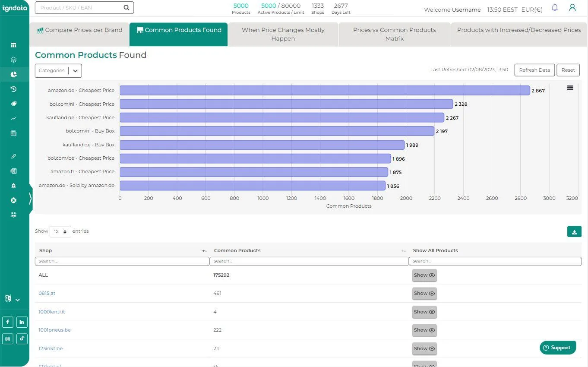Open the user account icon
Image resolution: width=588 pixels, height=367 pixels.
click(572, 7)
